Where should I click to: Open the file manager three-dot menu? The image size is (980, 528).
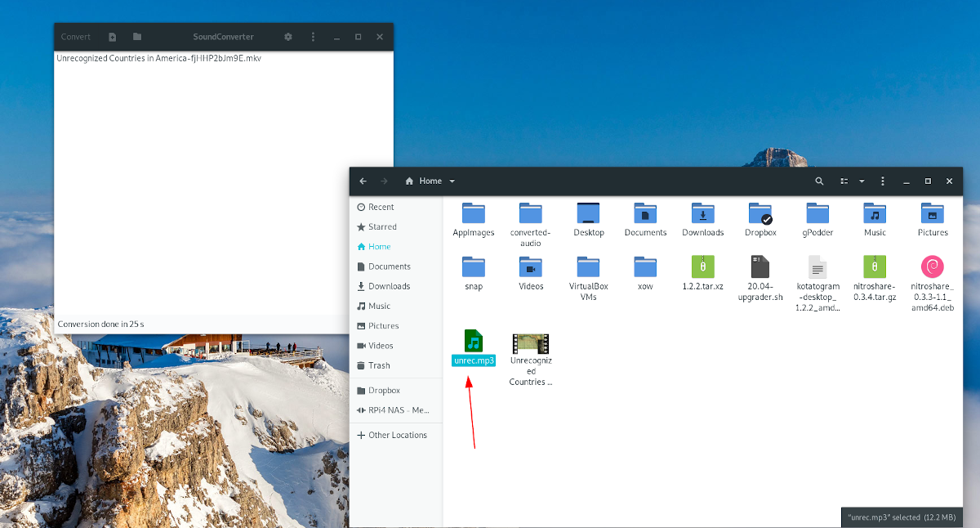883,181
